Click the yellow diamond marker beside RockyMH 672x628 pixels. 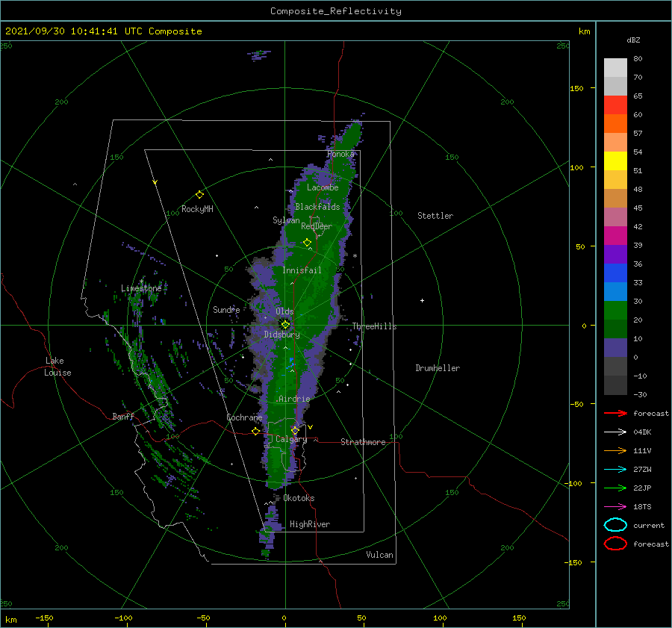(199, 195)
